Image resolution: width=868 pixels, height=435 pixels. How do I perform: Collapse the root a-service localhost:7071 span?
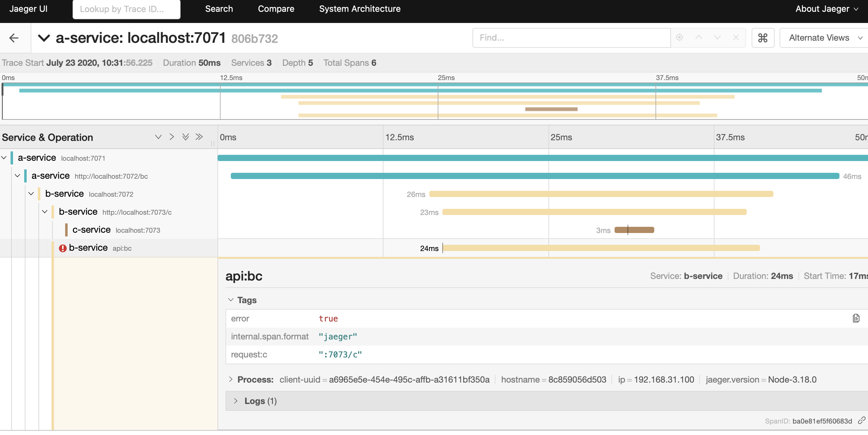[4, 158]
